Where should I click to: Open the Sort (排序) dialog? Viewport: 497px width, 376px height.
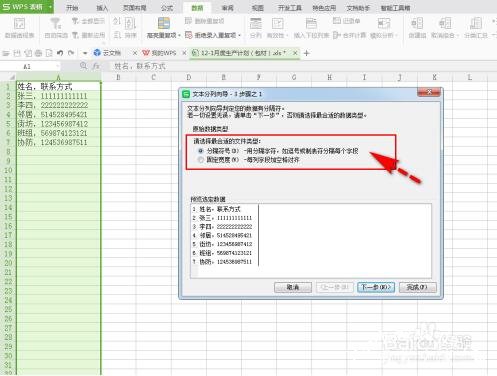click(x=130, y=28)
